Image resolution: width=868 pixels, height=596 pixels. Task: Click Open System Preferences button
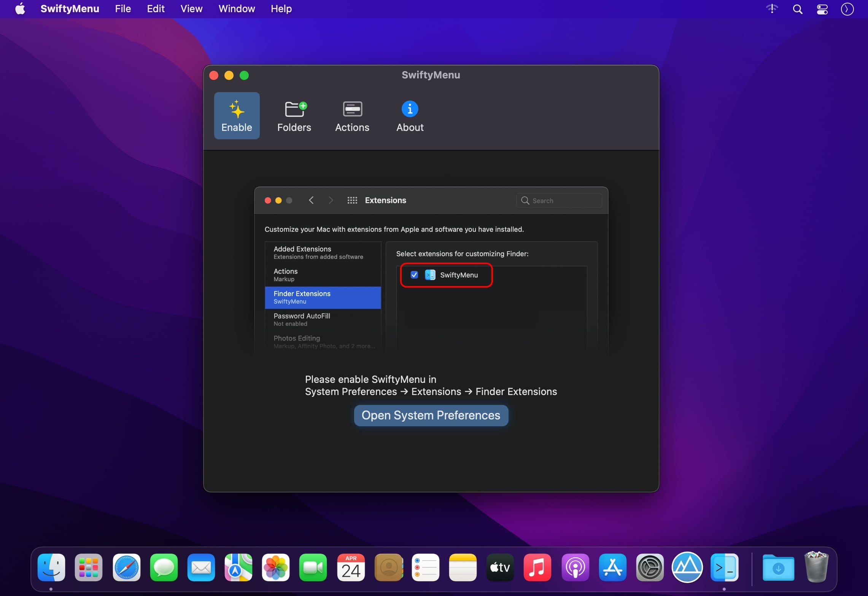point(431,415)
